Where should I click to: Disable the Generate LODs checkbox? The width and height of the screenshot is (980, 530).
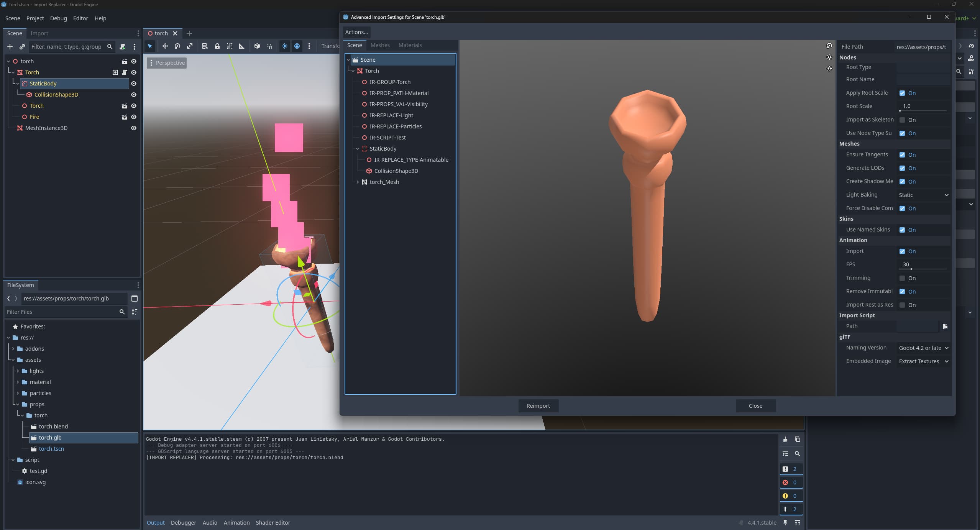coord(902,168)
